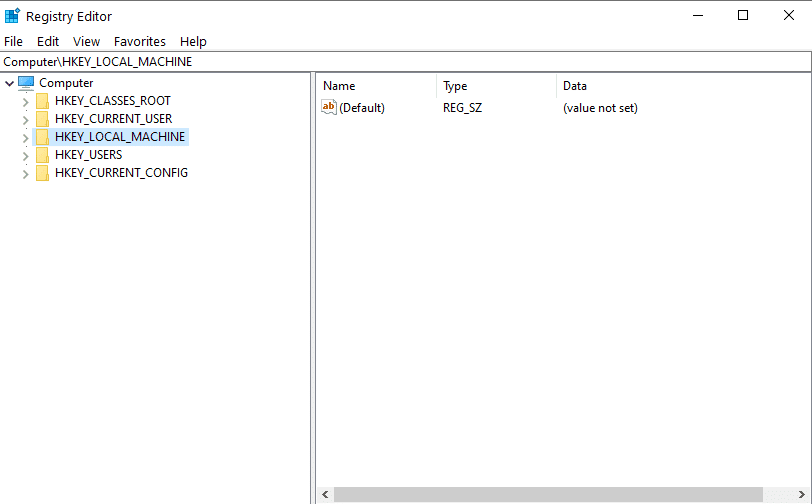812x504 pixels.
Task: Click the (Default) string value icon
Action: coord(329,108)
